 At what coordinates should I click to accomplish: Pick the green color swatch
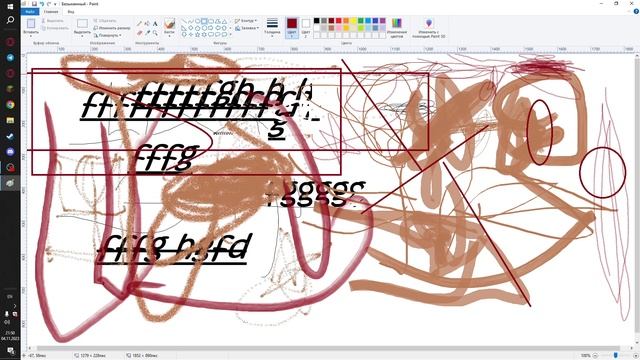click(361, 20)
